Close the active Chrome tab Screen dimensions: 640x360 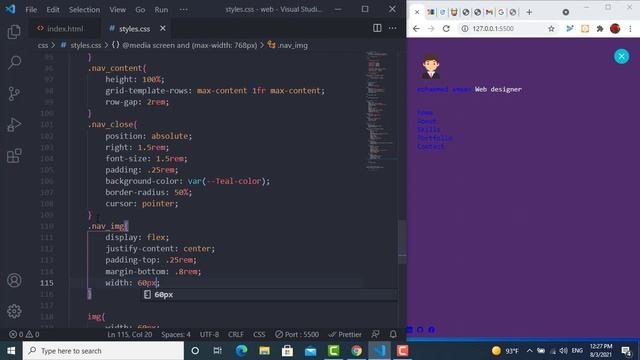417,12
